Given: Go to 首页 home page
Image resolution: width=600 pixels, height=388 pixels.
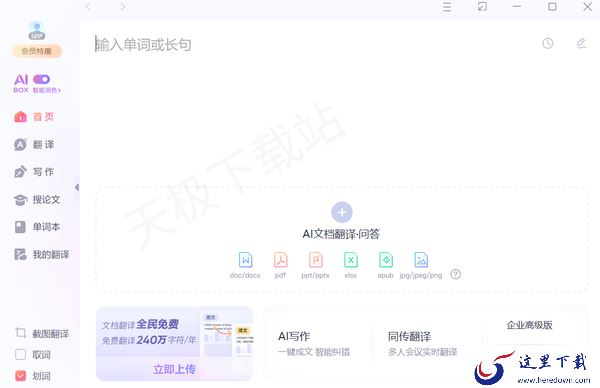Looking at the screenshot, I should point(34,117).
